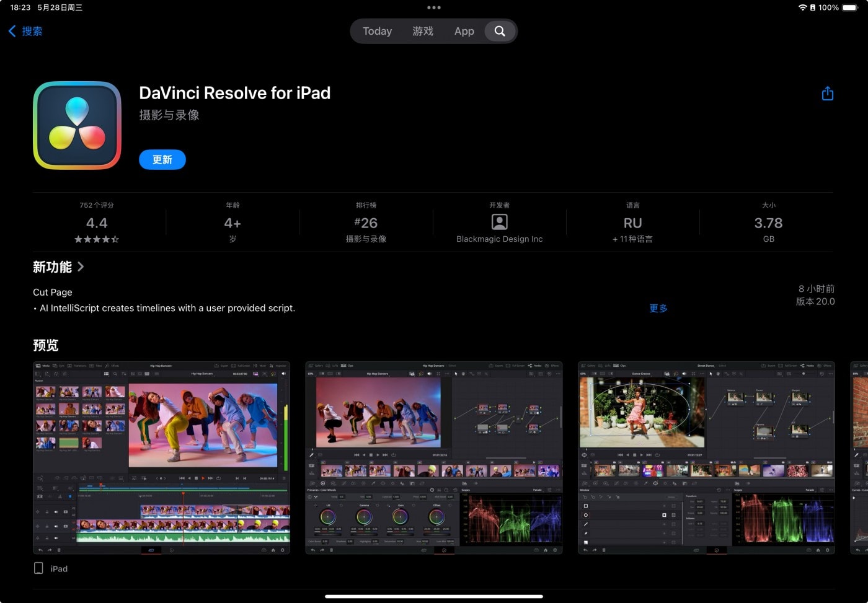Open the first preview screenshot (Cut page)

tap(161, 457)
